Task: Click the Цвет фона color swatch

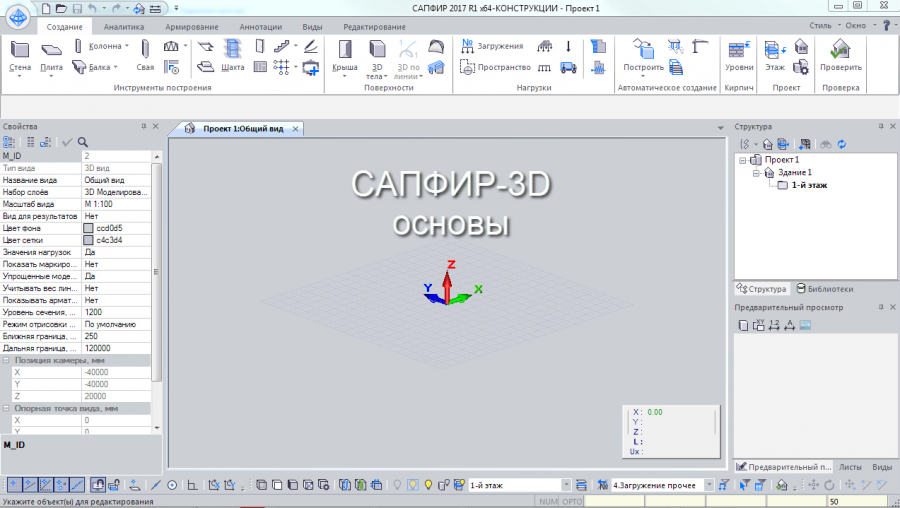Action: [89, 228]
